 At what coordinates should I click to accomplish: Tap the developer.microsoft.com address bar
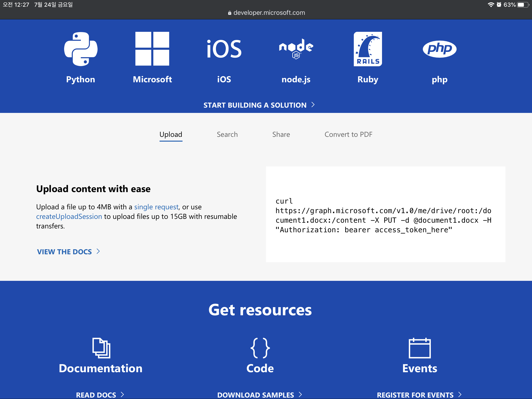coord(266,13)
